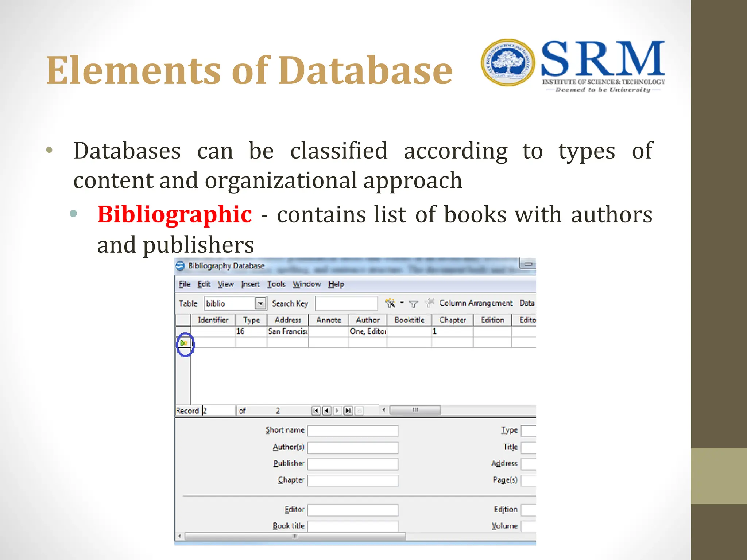Click the Bibliography Database window icon

pos(180,266)
